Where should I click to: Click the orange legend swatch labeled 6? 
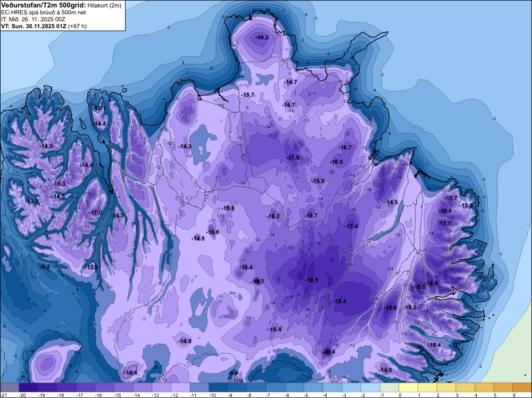pos(522,387)
